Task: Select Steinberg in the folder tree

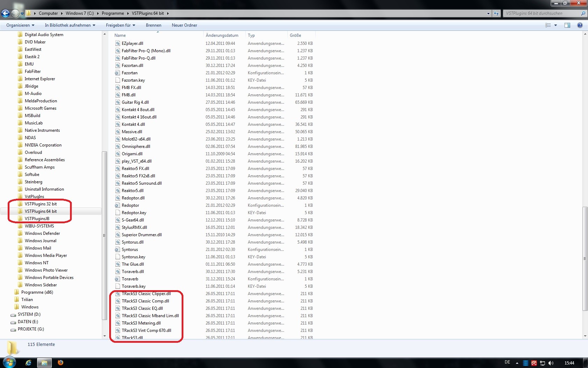Action: [x=34, y=182]
